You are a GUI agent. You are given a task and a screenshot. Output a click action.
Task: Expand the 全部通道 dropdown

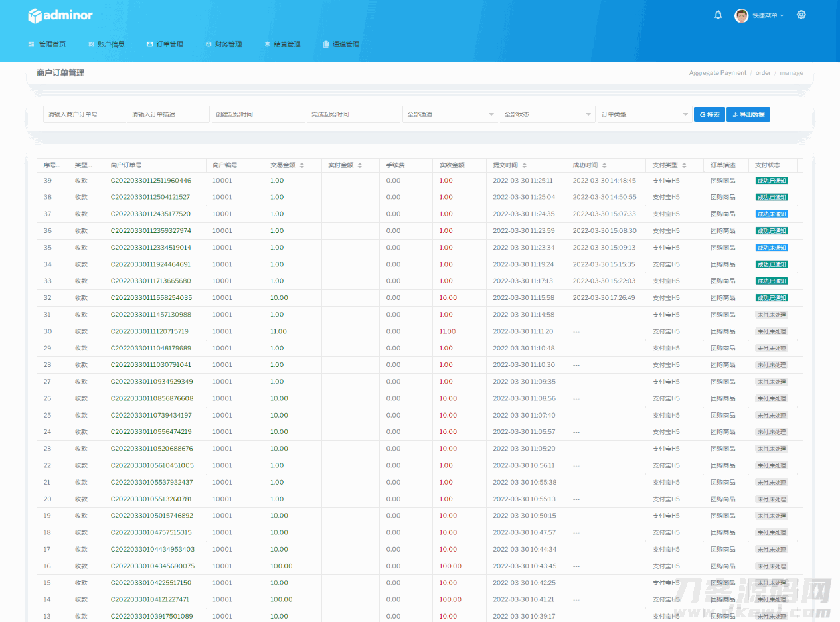point(450,114)
